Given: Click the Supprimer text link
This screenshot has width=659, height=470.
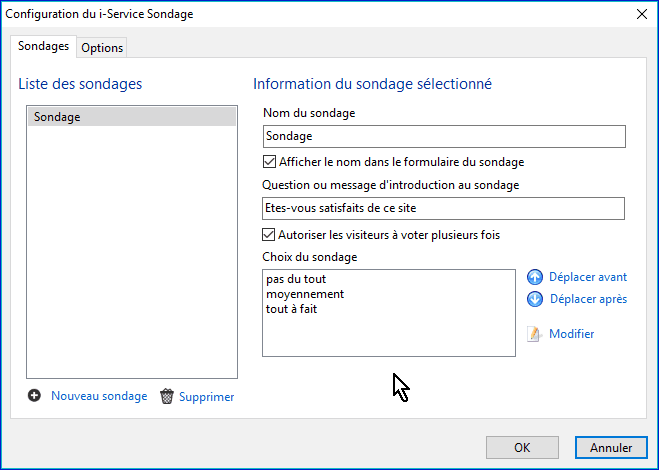Looking at the screenshot, I should [206, 397].
